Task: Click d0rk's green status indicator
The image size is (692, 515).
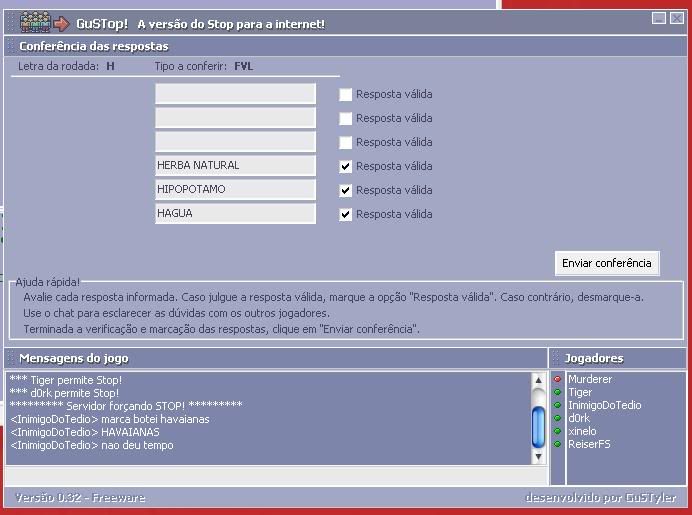Action: pyautogui.click(x=557, y=418)
